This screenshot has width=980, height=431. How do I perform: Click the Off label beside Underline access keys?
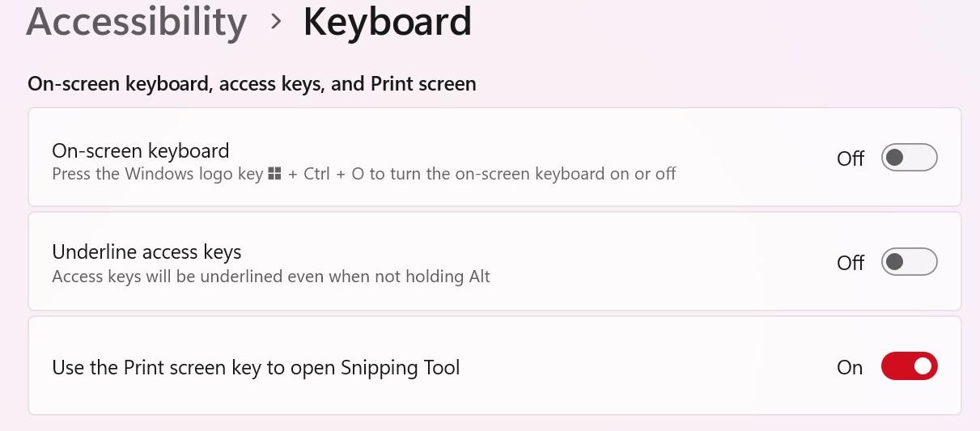tap(851, 263)
